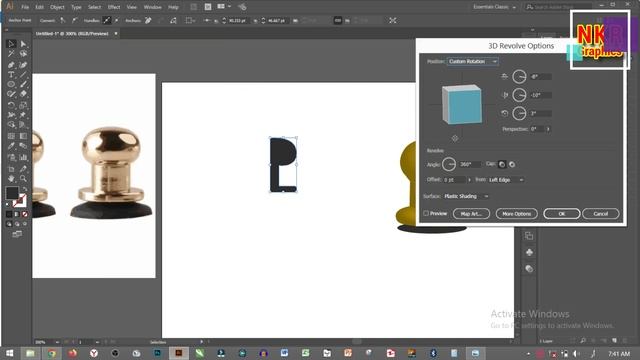The width and height of the screenshot is (640, 360).
Task: Open the From dropdown showing Left Edge
Action: (x=506, y=180)
